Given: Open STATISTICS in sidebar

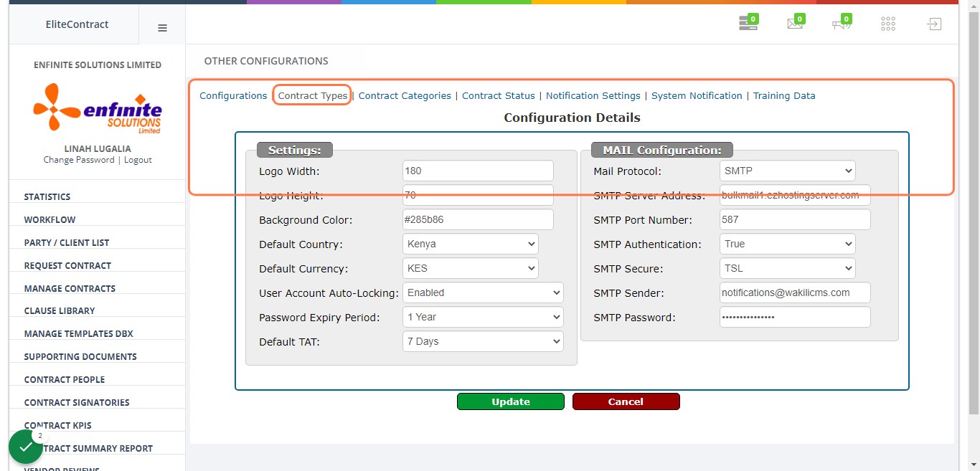Looking at the screenshot, I should click(47, 196).
